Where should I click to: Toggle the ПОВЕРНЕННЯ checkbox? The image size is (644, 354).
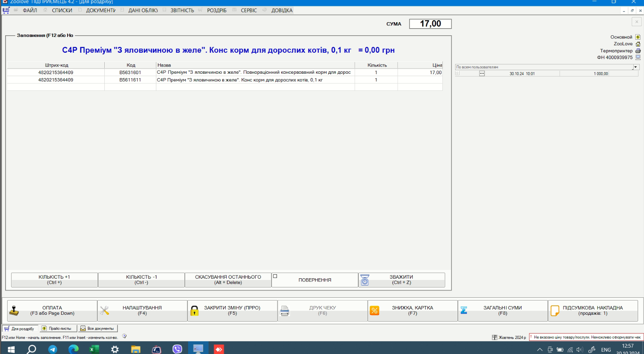click(275, 276)
